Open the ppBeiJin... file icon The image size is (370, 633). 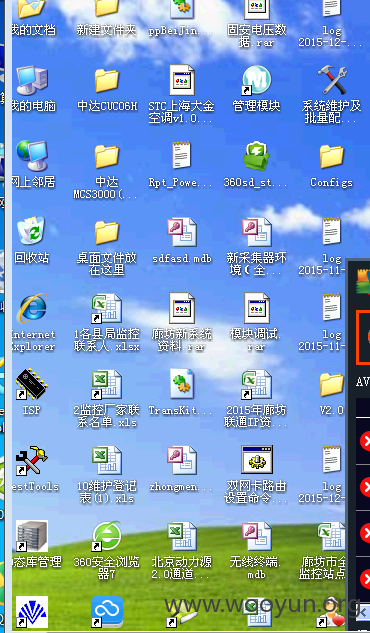(182, 8)
